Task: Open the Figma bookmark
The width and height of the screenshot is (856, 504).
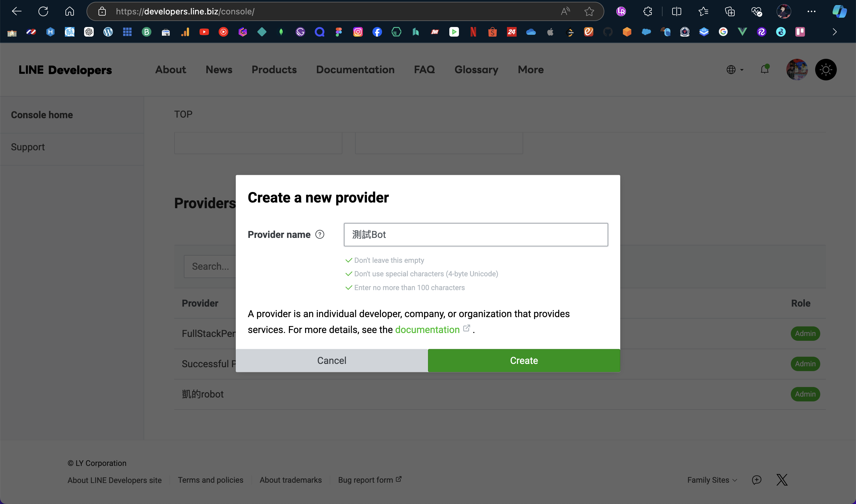Action: click(x=338, y=32)
